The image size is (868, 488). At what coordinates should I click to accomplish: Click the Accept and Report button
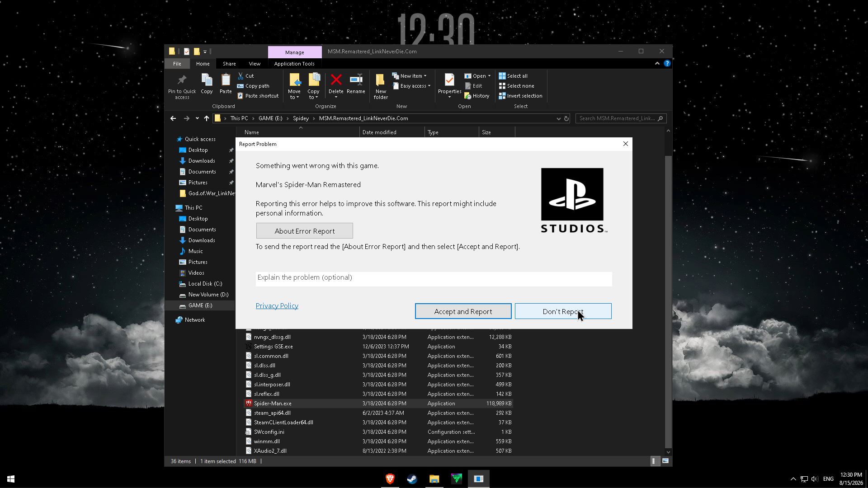[x=463, y=311]
